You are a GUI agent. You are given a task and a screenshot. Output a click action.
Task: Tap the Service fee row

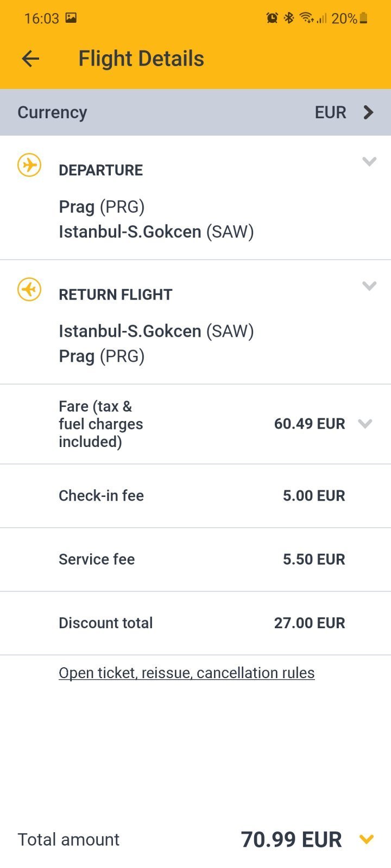click(x=195, y=559)
